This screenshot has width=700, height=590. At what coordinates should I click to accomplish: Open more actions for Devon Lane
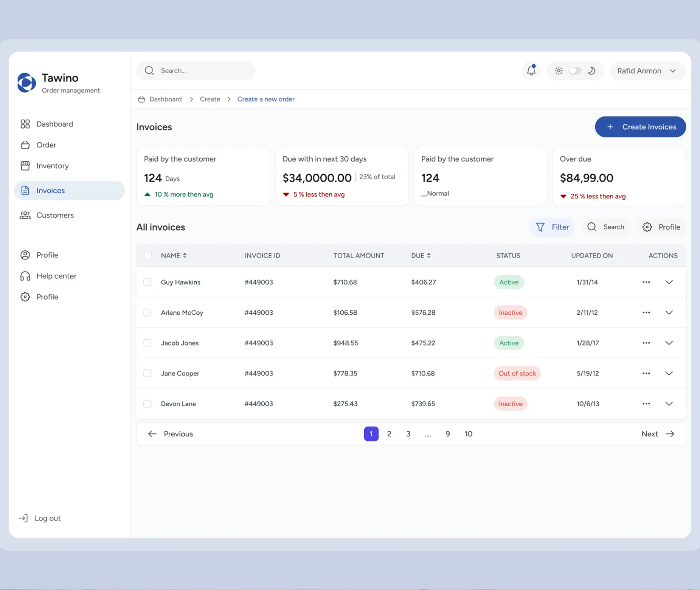(x=646, y=404)
